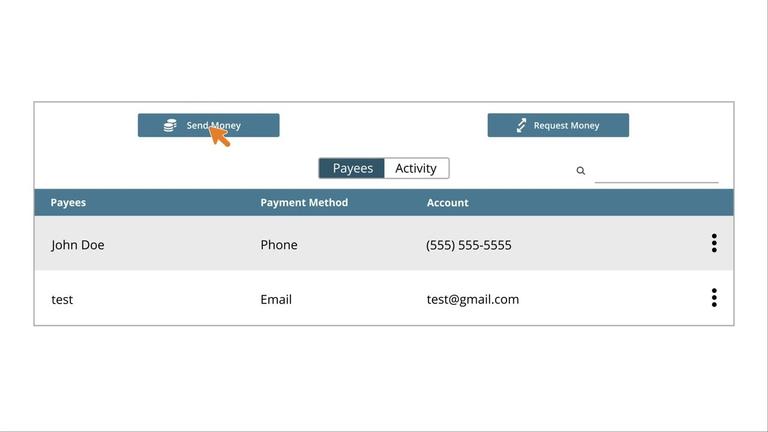Open the three-dot menu for test payee
Viewport: 768px width, 432px height.
714,298
